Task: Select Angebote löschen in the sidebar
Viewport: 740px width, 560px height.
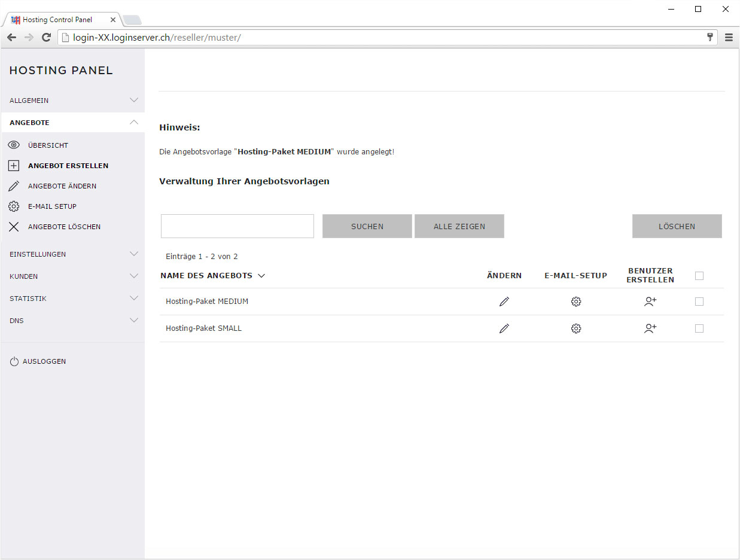Action: click(x=64, y=227)
